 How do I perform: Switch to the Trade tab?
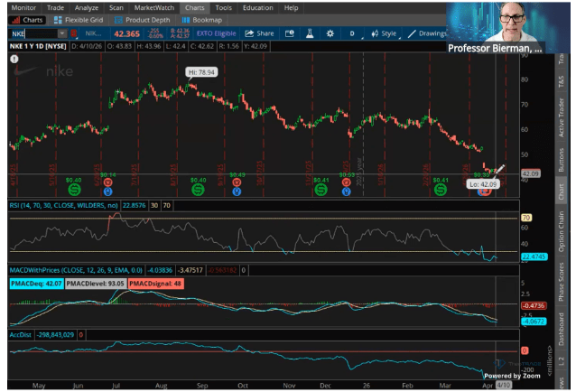coord(55,8)
